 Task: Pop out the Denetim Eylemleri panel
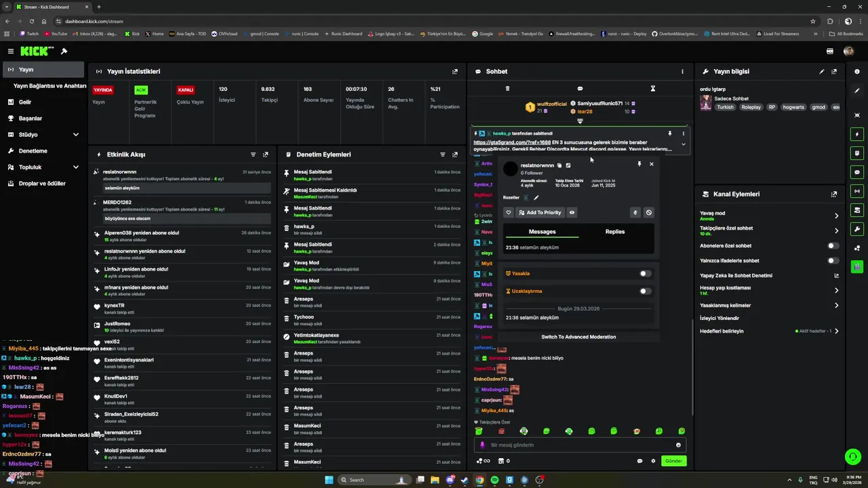pyautogui.click(x=455, y=155)
